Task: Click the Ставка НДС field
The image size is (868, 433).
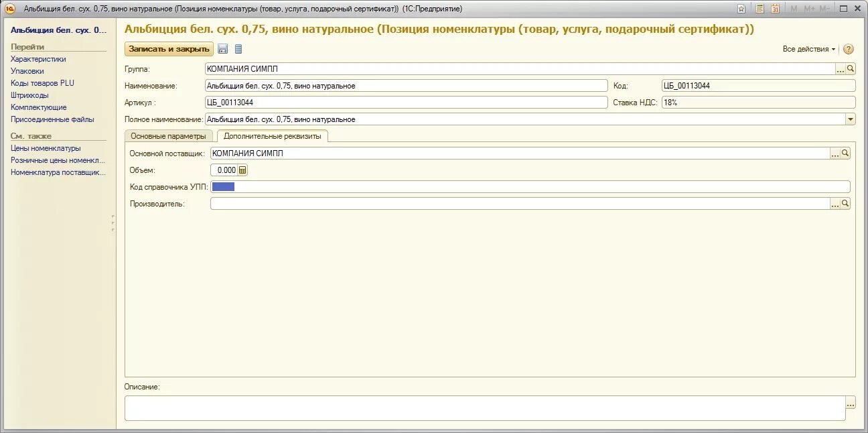Action: tap(758, 103)
